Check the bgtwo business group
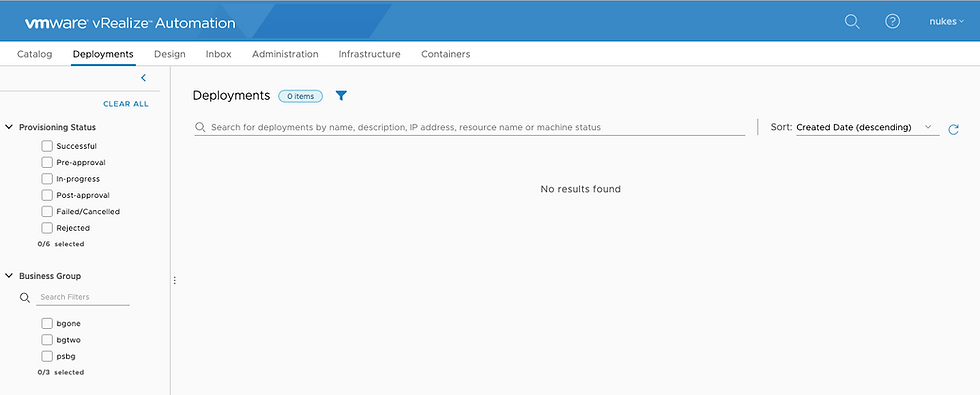The image size is (980, 395). coord(47,339)
